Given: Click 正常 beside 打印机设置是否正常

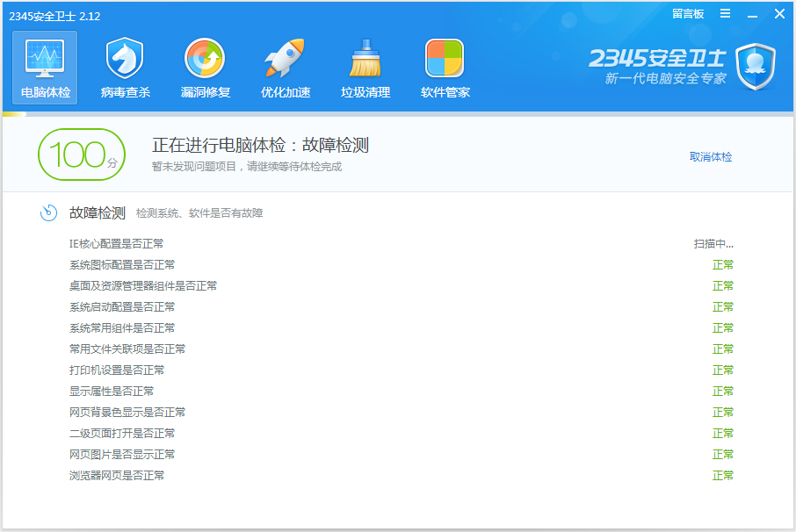Looking at the screenshot, I should [x=722, y=370].
